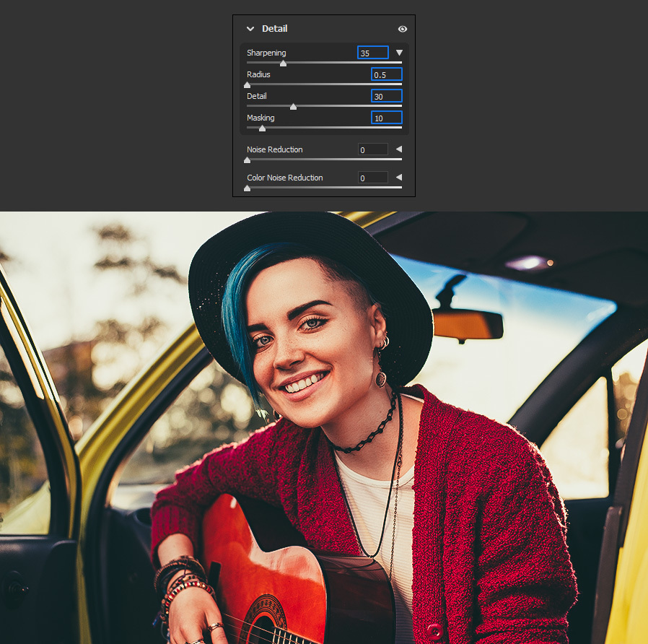Click the Masking label

click(260, 118)
